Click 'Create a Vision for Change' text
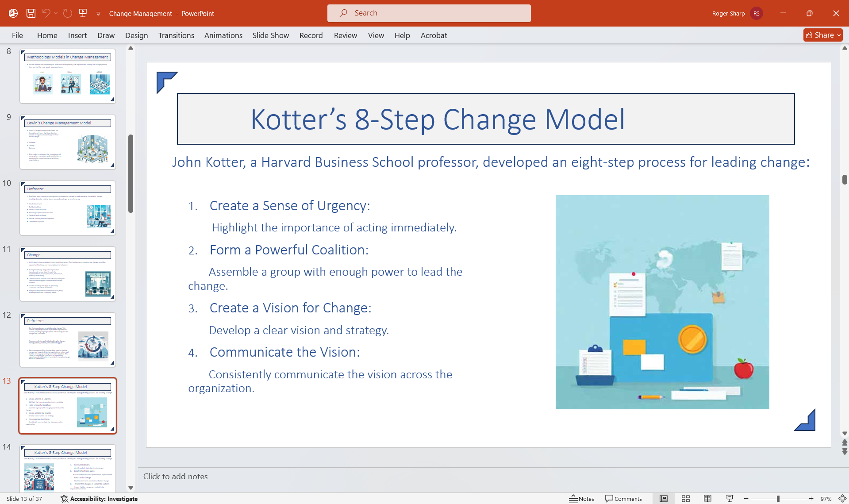Image resolution: width=849 pixels, height=504 pixels. (291, 308)
